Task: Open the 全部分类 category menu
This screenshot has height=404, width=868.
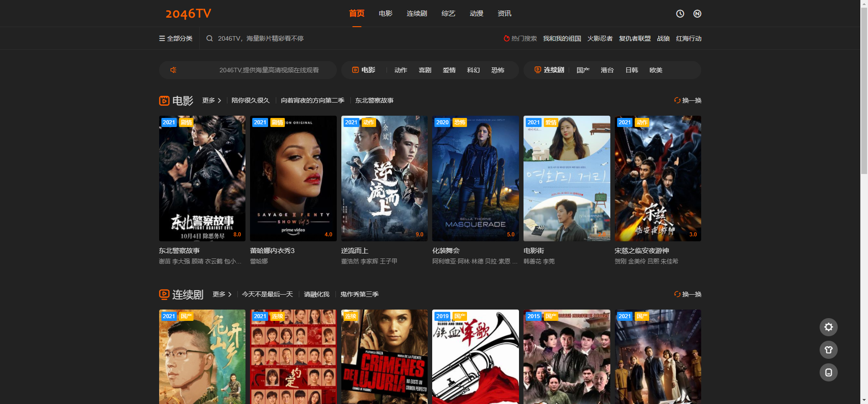Action: 176,38
